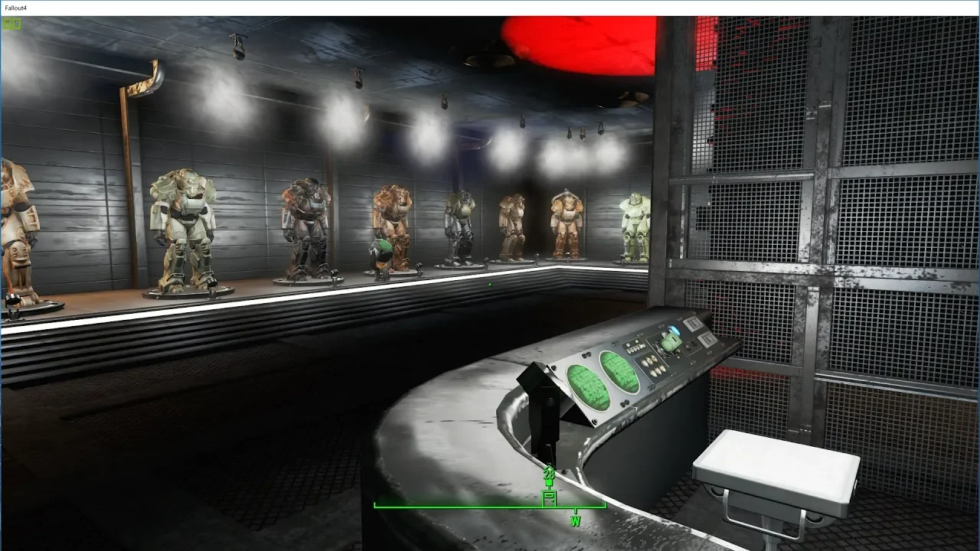Click the green helmet on the display floor
The width and height of the screenshot is (980, 551).
click(x=381, y=254)
